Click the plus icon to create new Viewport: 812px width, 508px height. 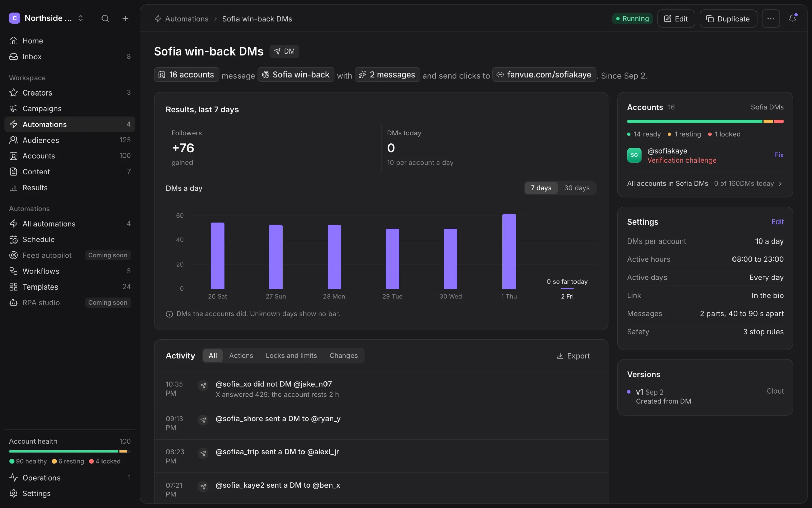click(x=125, y=18)
